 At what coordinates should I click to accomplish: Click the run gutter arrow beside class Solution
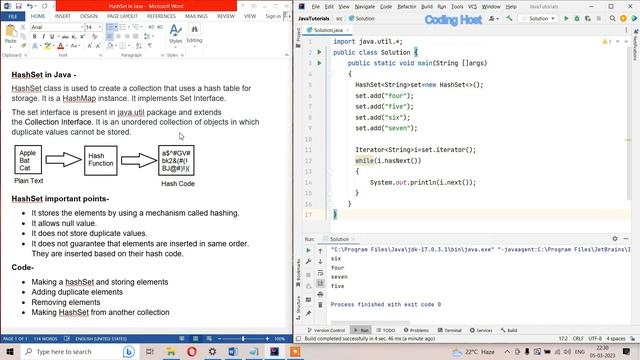(x=320, y=52)
